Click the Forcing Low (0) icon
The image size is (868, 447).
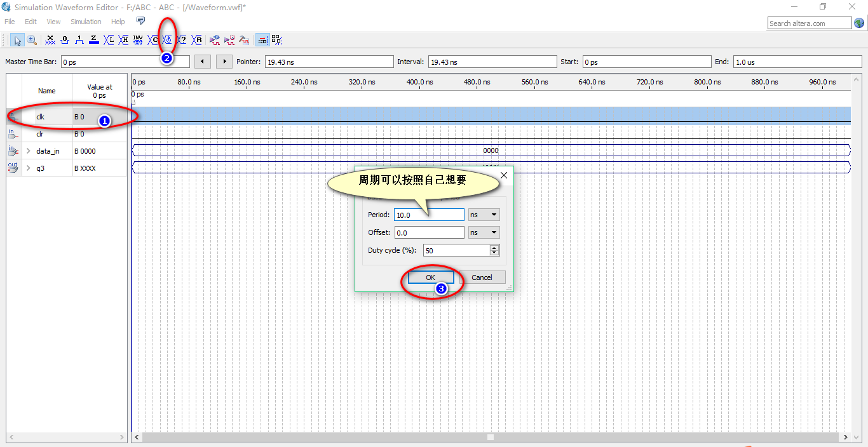pyautogui.click(x=65, y=40)
